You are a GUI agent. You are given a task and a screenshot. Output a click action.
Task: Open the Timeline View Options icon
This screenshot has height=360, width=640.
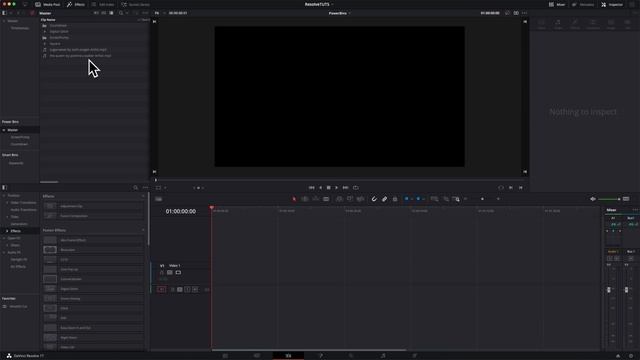(159, 199)
